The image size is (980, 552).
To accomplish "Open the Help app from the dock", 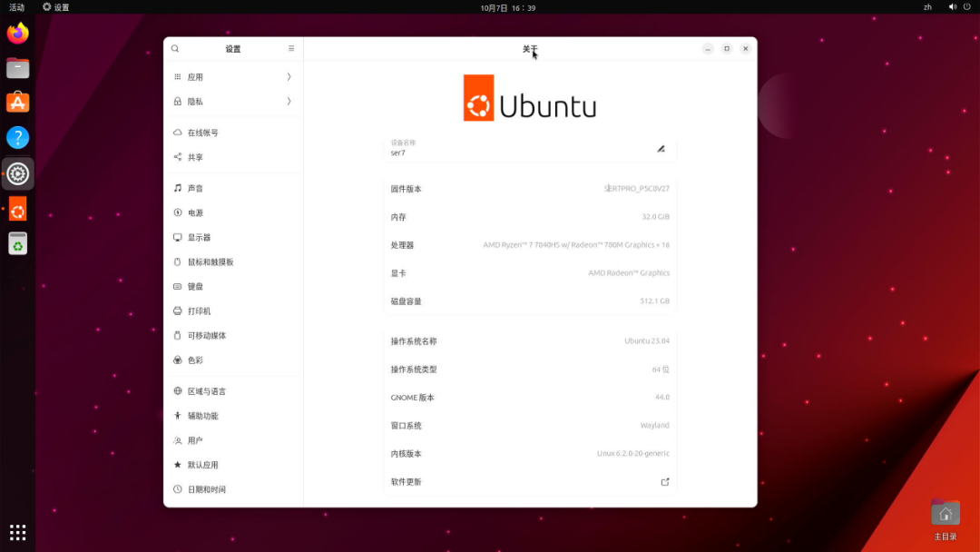I will pyautogui.click(x=17, y=137).
